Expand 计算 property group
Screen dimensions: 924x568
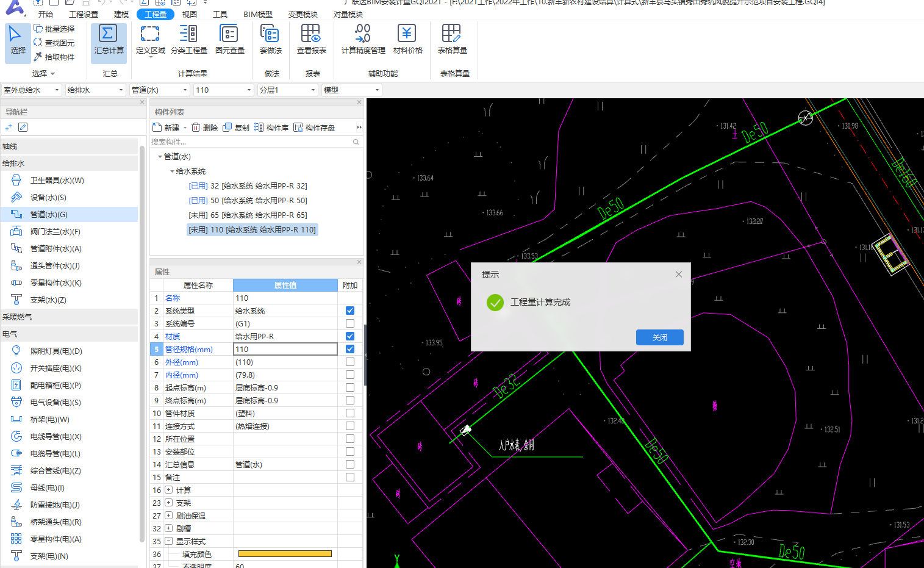pyautogui.click(x=169, y=490)
